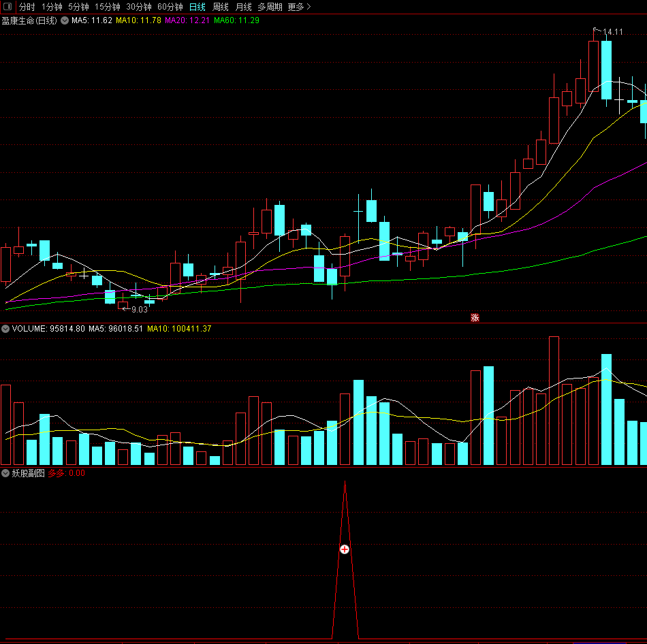Click the tallest red volume bar
647x644 pixels.
coord(554,400)
